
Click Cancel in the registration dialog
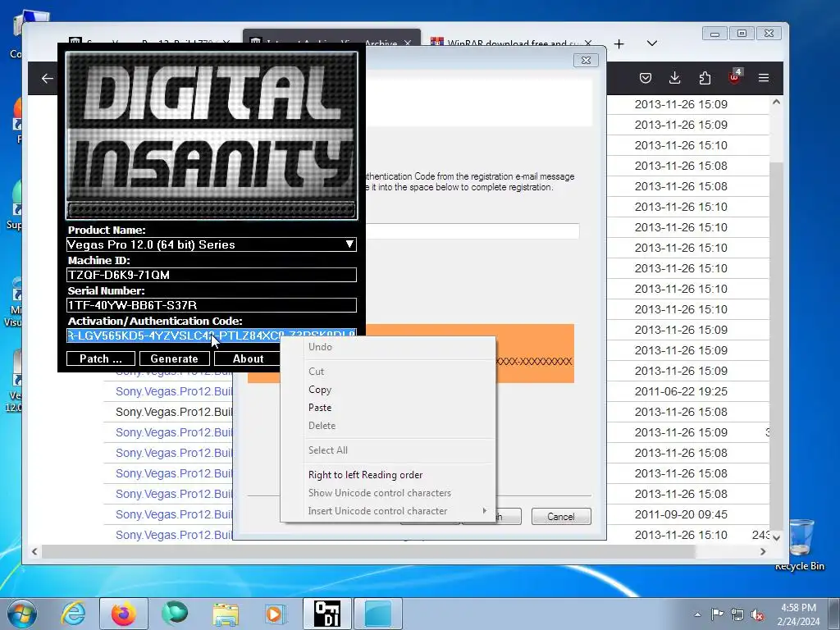[x=561, y=517]
